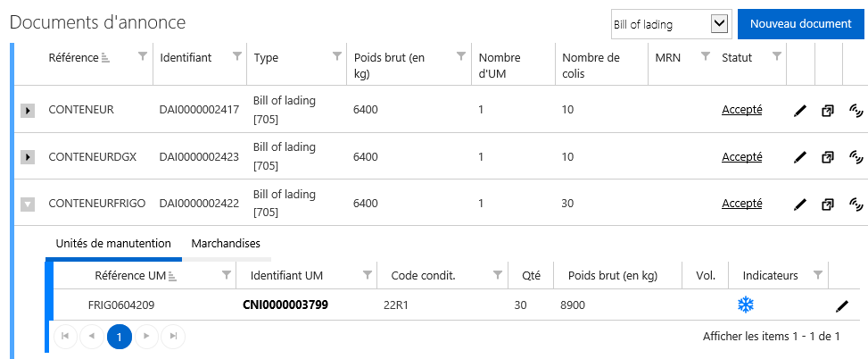The width and height of the screenshot is (868, 359).
Task: Open the Accepté status link for CONTENEURFRIGO
Action: click(x=742, y=204)
